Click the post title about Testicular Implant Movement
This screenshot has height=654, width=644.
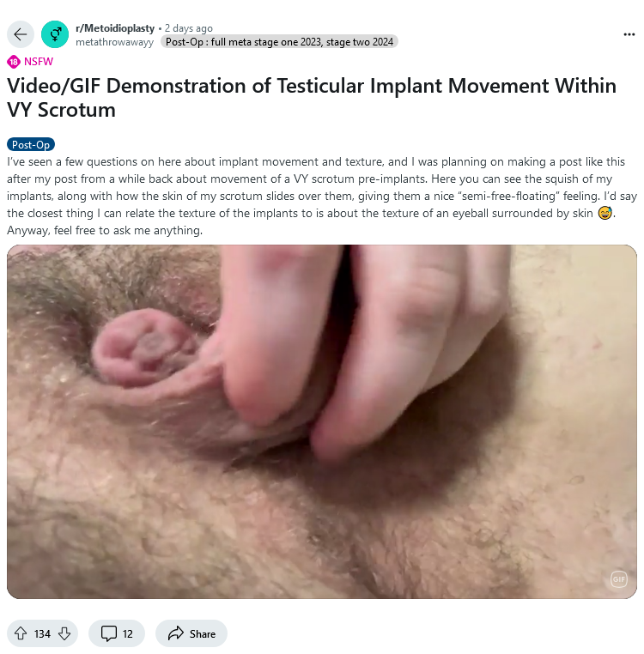(x=312, y=98)
